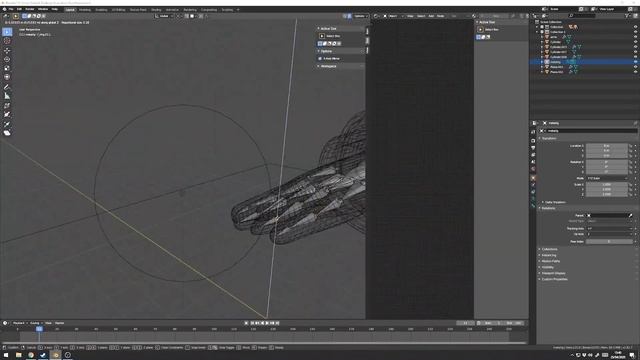The width and height of the screenshot is (640, 360).
Task: Open the View Layer properties tab
Action: click(533, 155)
